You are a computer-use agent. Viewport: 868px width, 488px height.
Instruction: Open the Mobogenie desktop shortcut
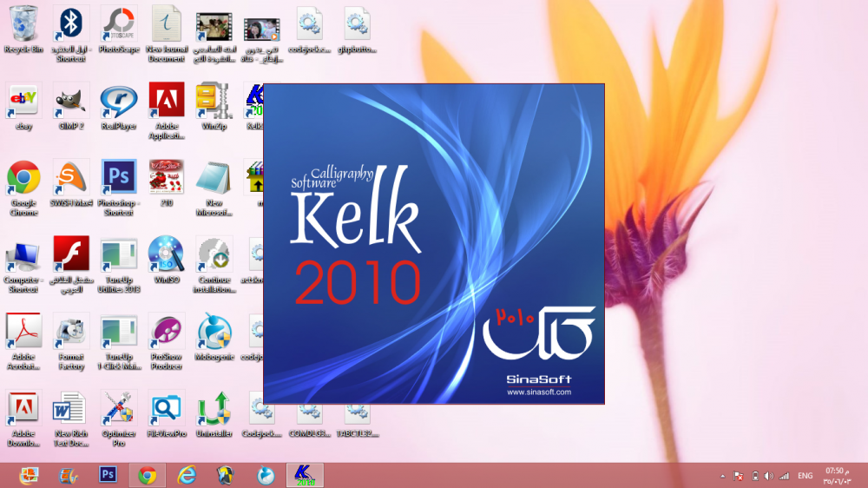(x=214, y=333)
